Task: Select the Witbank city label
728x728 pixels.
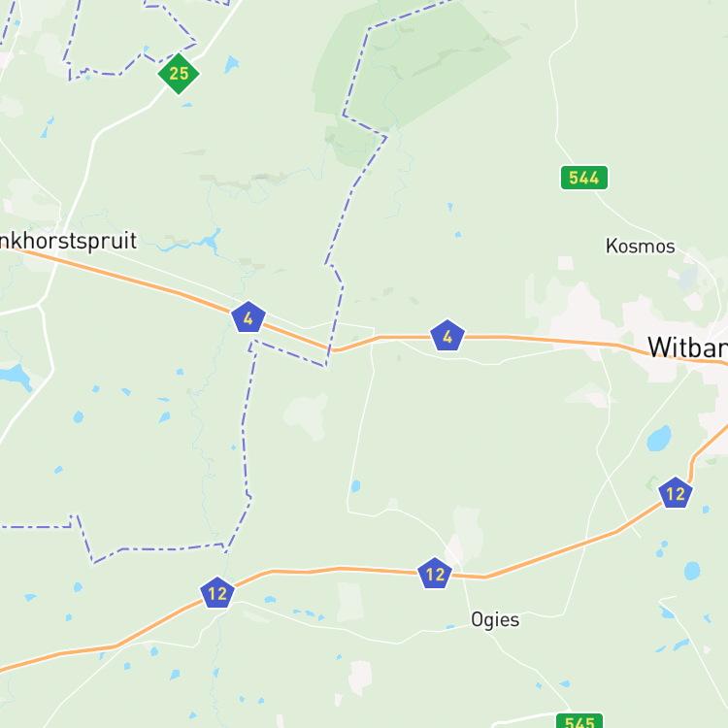Action: 687,347
